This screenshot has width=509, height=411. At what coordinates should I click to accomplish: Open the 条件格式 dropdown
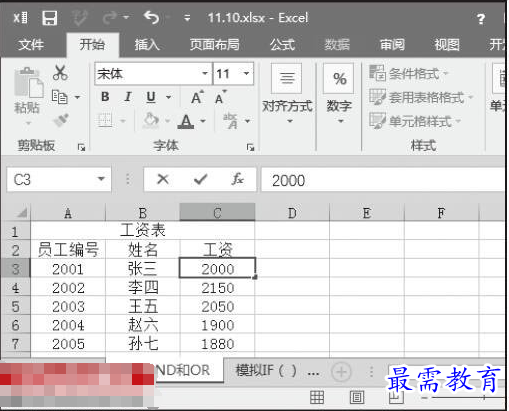409,74
